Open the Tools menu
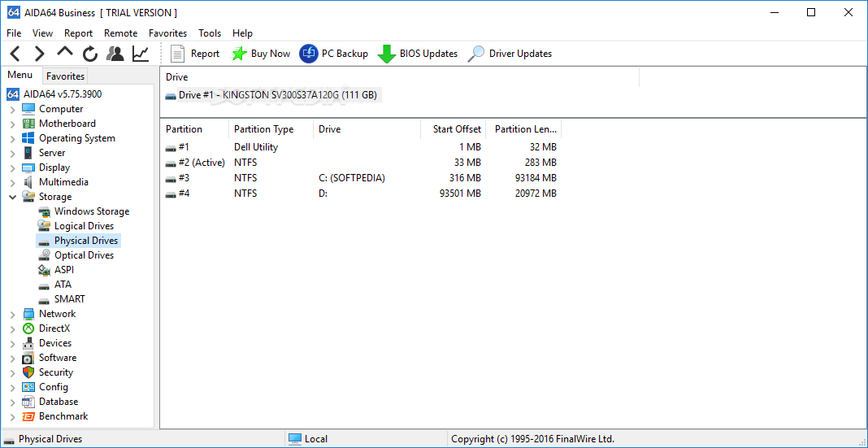The height and width of the screenshot is (448, 868). click(210, 33)
